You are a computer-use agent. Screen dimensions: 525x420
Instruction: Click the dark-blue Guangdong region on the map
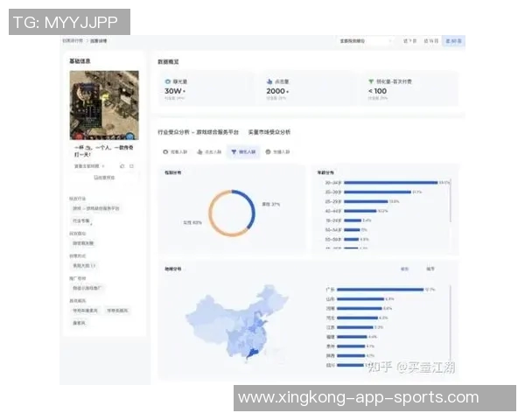tap(253, 353)
